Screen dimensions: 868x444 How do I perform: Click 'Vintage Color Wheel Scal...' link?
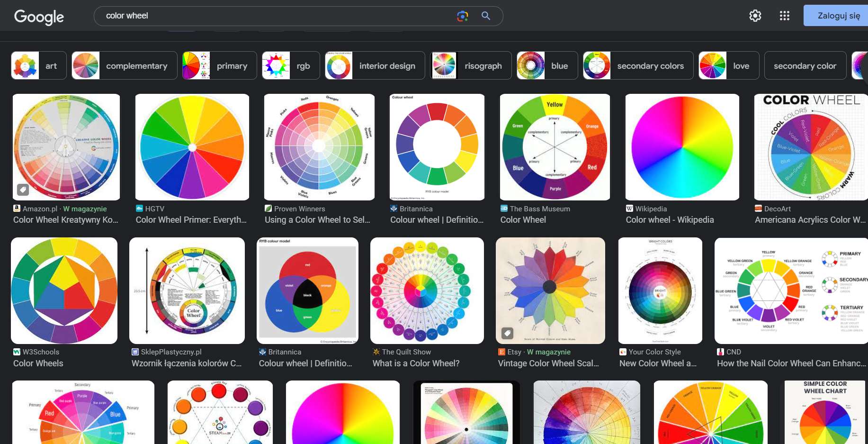click(x=548, y=363)
